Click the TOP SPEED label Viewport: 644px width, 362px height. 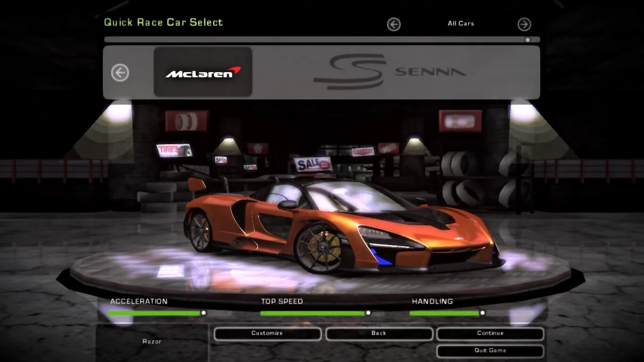pyautogui.click(x=282, y=302)
